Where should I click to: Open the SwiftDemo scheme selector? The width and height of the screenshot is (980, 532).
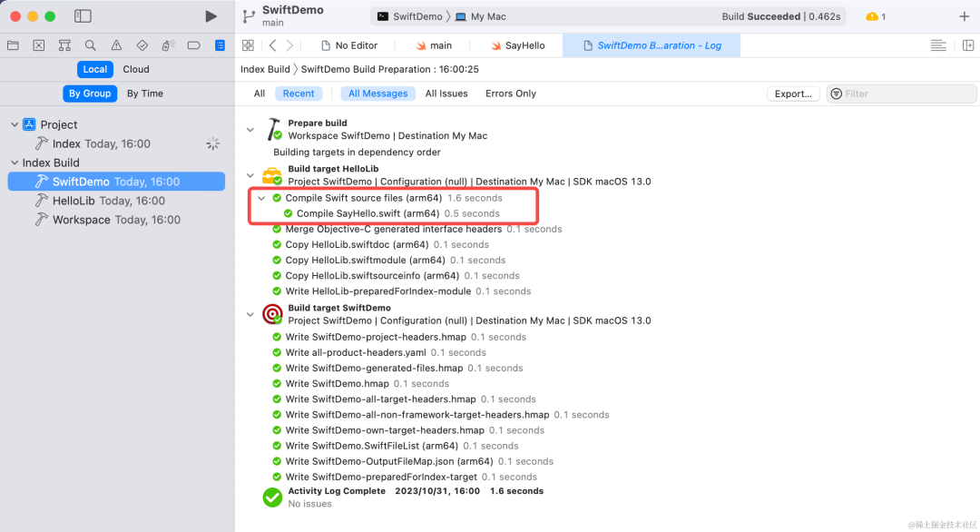(x=410, y=17)
